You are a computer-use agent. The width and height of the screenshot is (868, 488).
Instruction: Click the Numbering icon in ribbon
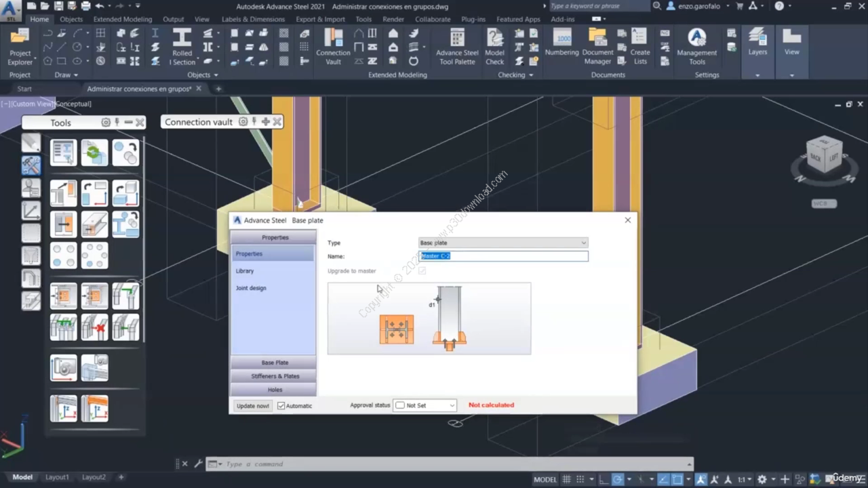(561, 41)
